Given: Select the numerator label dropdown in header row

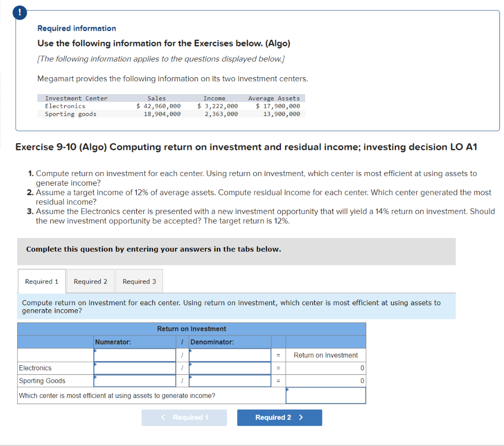Looking at the screenshot, I should coord(135,355).
